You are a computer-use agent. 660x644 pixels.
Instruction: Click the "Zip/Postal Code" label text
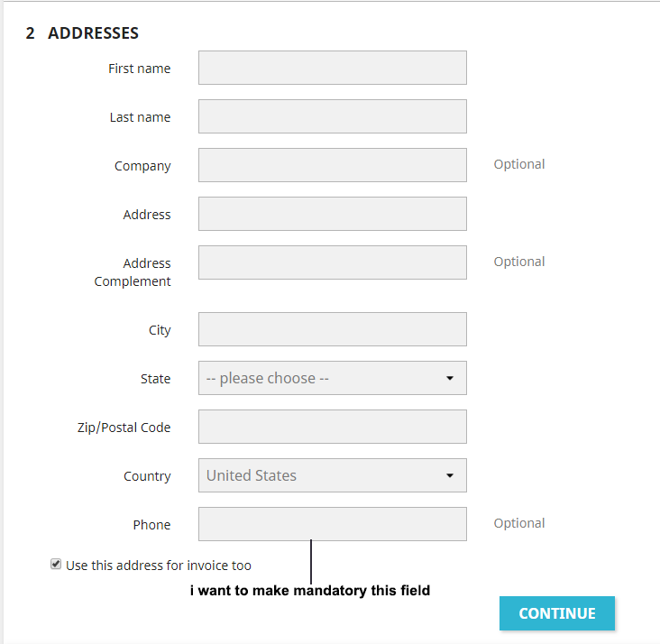[124, 428]
